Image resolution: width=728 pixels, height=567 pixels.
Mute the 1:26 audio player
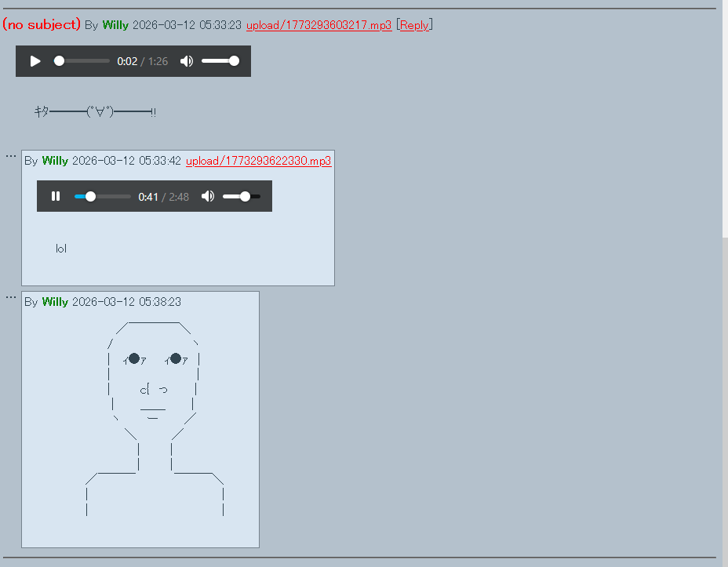pyautogui.click(x=187, y=61)
